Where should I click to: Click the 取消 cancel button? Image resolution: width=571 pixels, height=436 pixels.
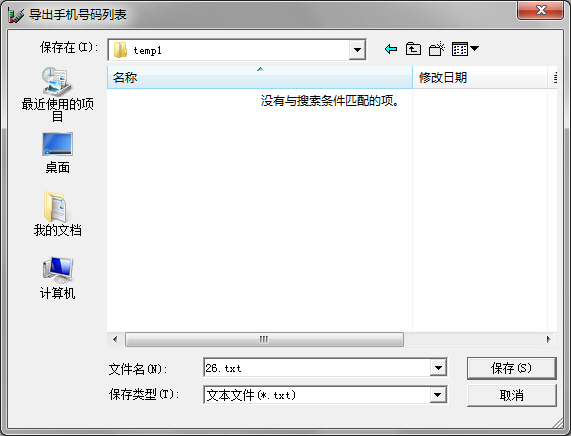pyautogui.click(x=512, y=395)
